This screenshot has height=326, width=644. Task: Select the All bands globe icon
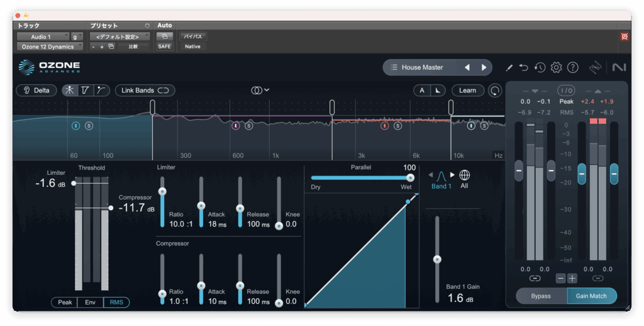[464, 175]
